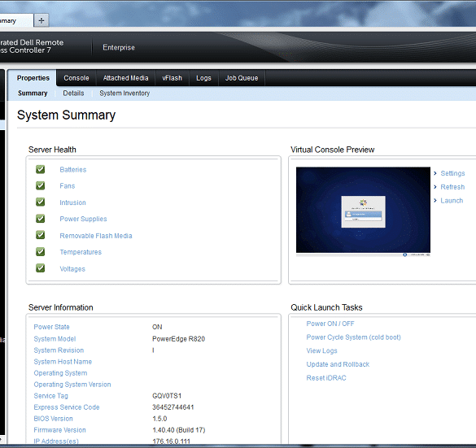
Task: Click the Express Service Code label
Action: tap(67, 407)
